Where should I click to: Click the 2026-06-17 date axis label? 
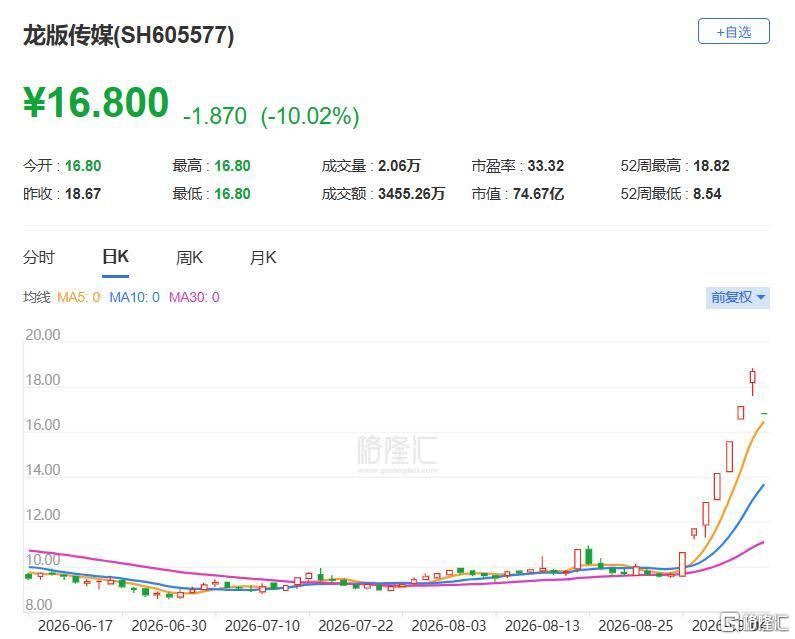[x=75, y=626]
